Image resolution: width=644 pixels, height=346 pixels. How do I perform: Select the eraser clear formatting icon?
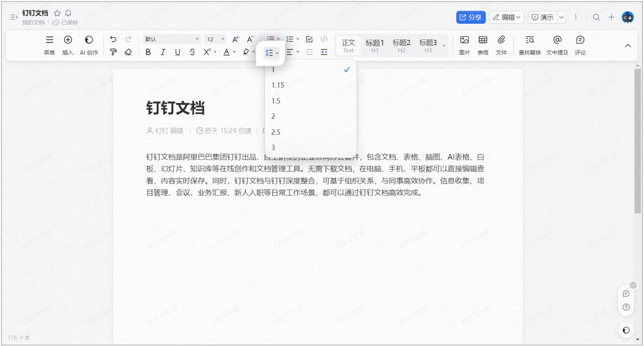(x=128, y=52)
